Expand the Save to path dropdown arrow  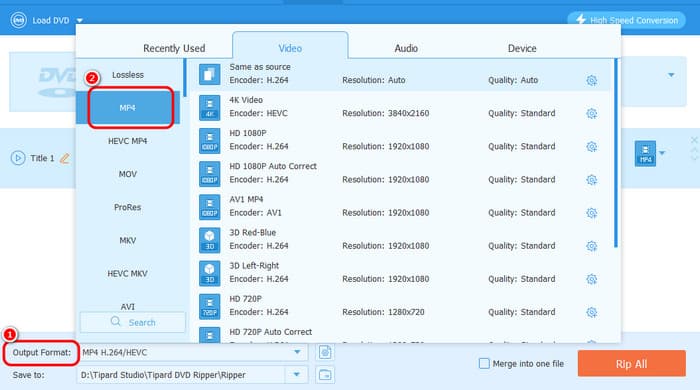click(296, 375)
